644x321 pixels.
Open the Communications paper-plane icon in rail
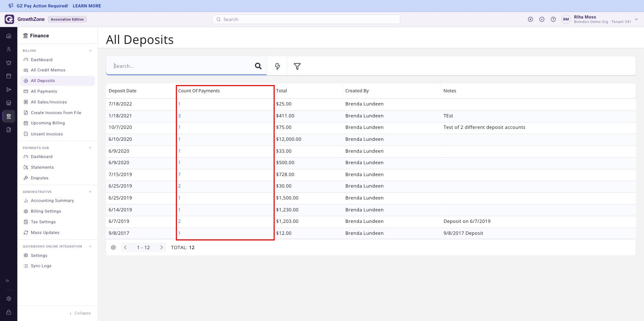coord(9,89)
